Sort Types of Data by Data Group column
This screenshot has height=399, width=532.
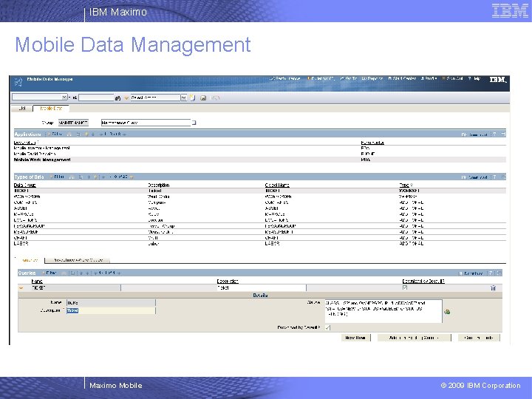click(x=25, y=185)
